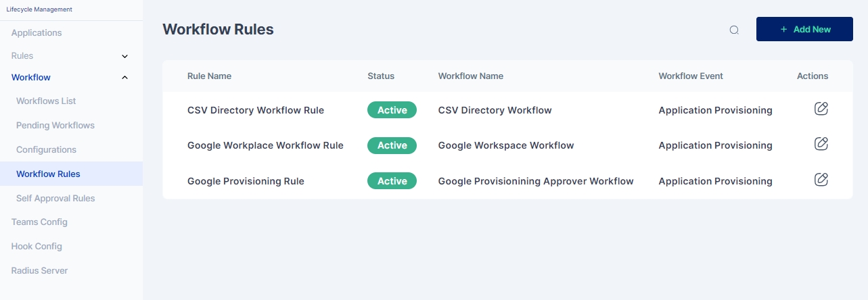The height and width of the screenshot is (300, 868).
Task: Expand the Rules menu chevron
Action: click(124, 56)
